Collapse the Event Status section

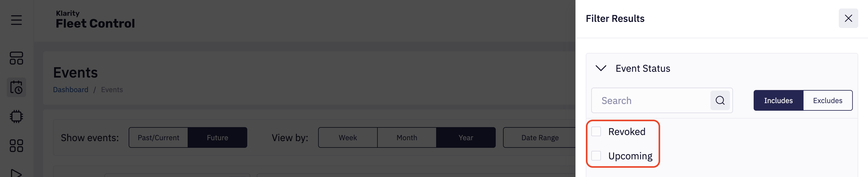601,68
